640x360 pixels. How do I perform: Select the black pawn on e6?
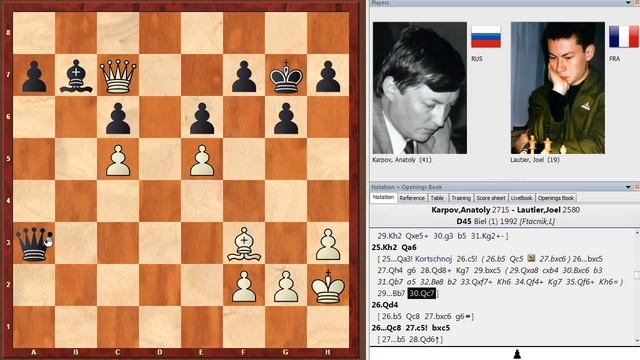tap(202, 118)
